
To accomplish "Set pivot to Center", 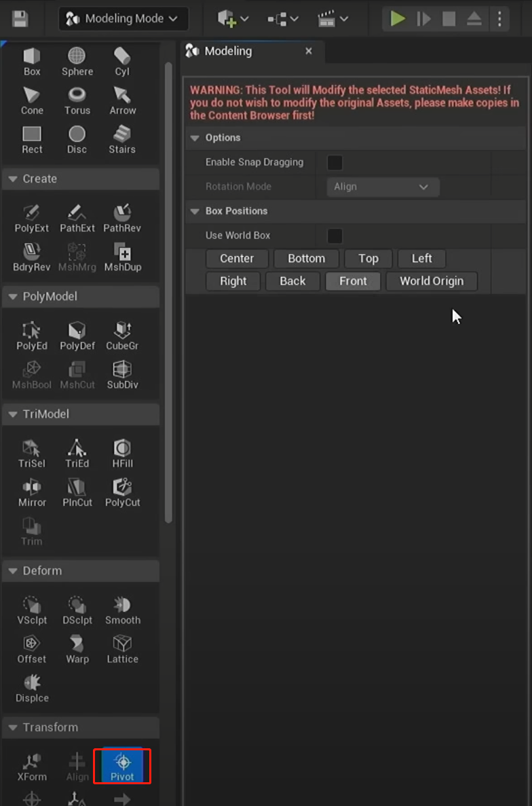I will (x=237, y=259).
